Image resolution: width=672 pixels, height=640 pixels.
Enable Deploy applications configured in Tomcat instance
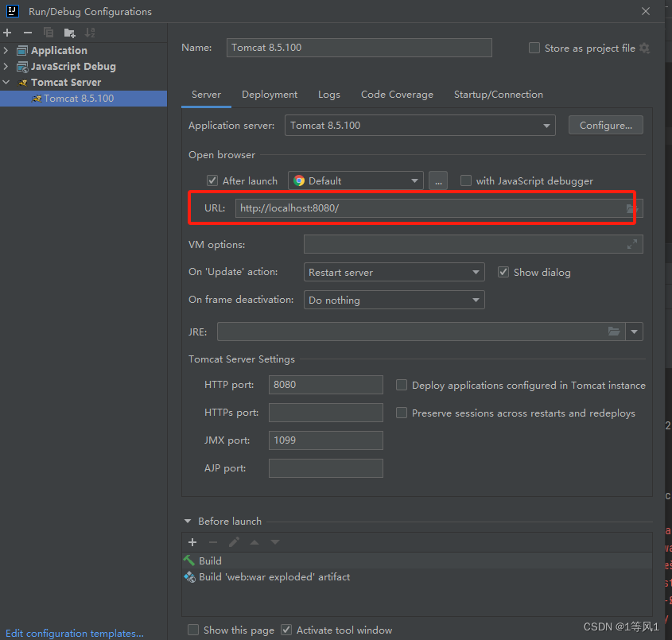(x=401, y=385)
